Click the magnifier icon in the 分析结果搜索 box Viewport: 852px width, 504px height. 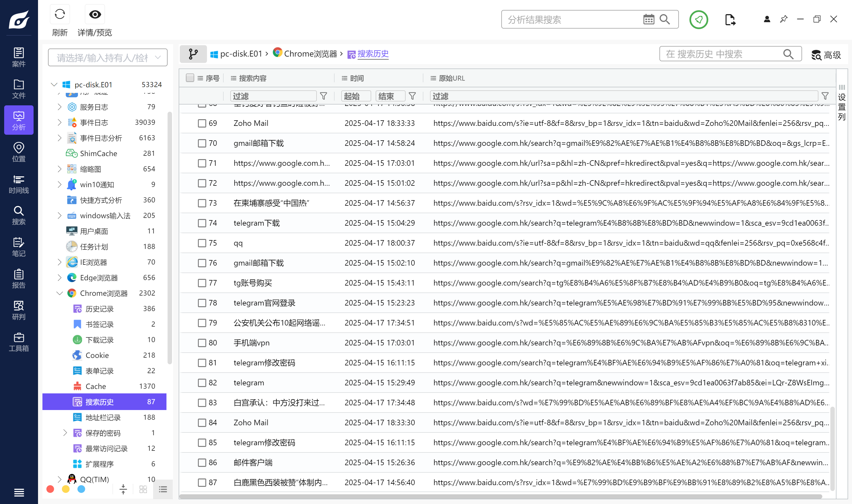[665, 19]
